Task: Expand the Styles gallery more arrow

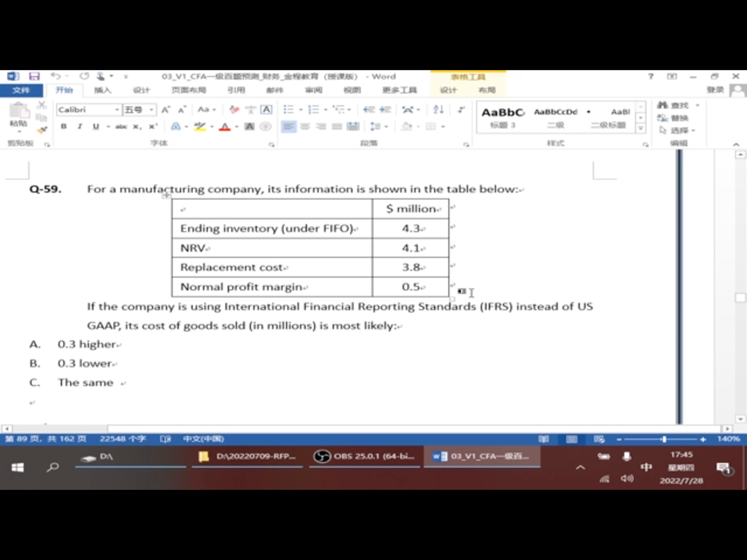Action: pos(640,128)
